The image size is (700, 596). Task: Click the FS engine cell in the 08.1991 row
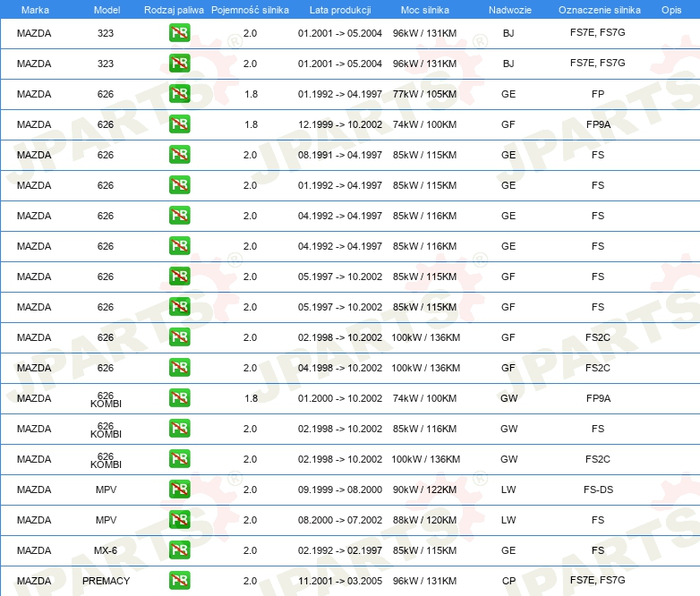point(598,155)
